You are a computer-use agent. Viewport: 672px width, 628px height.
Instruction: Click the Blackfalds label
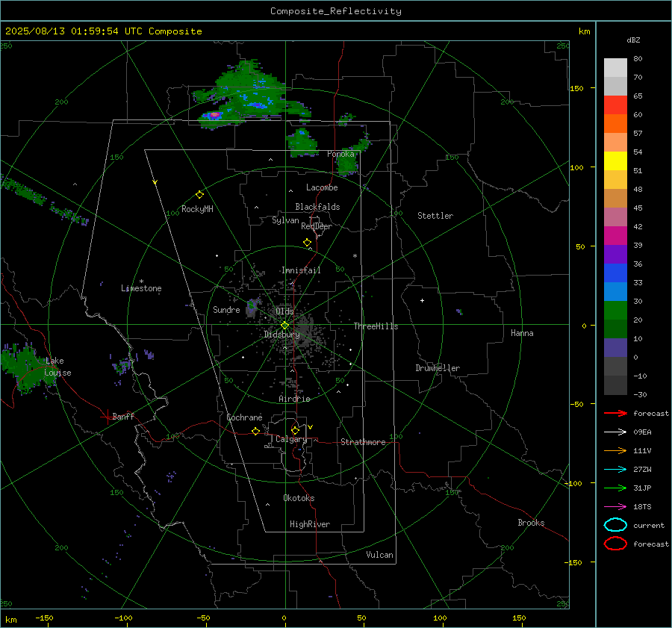317,207
